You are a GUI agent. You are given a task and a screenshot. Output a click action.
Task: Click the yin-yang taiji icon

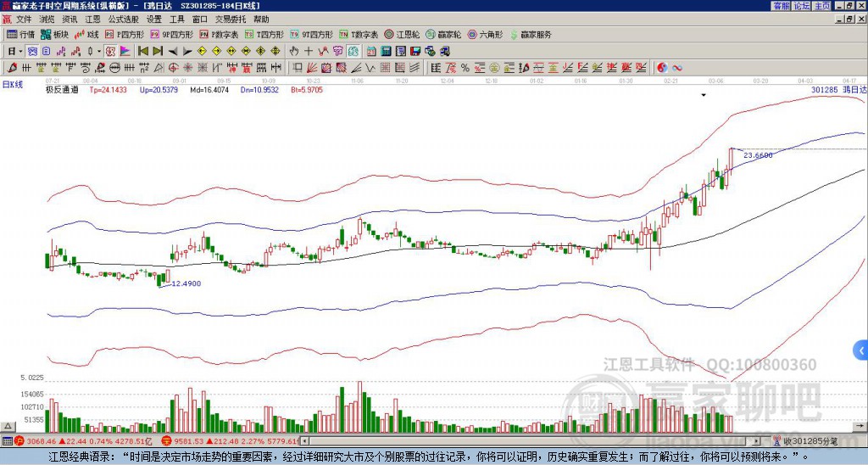click(x=662, y=68)
